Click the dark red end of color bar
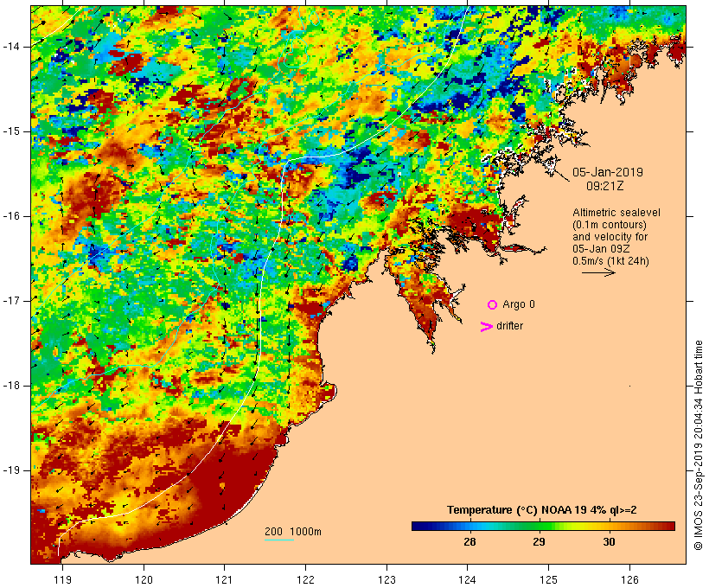This screenshot has height=588, width=709. (x=669, y=526)
